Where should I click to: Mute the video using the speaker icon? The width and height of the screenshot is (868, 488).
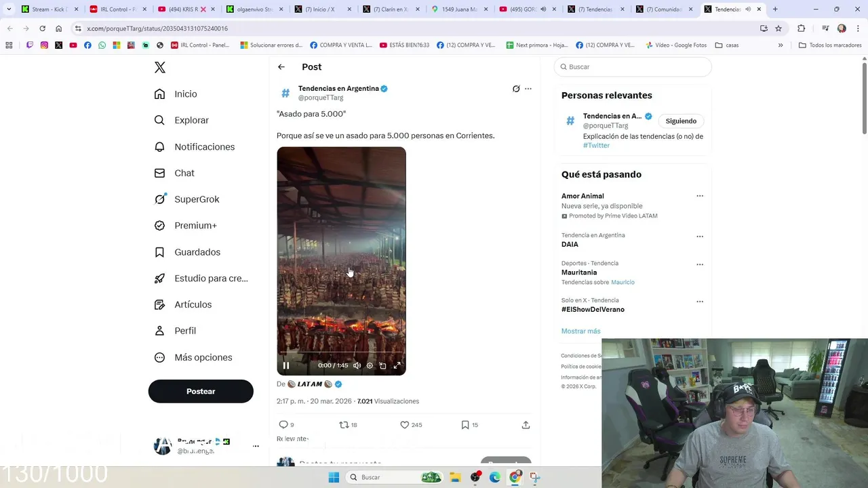tap(357, 365)
